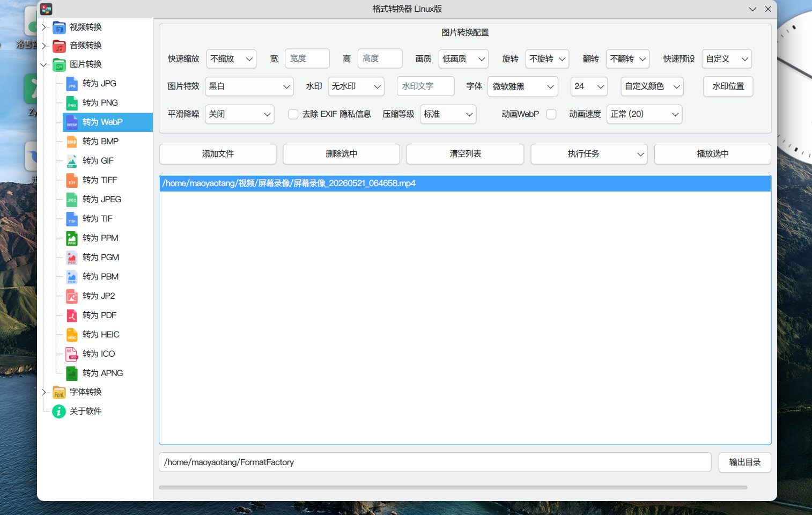Click the JP2 file icon
Image resolution: width=812 pixels, height=515 pixels.
pos(72,296)
